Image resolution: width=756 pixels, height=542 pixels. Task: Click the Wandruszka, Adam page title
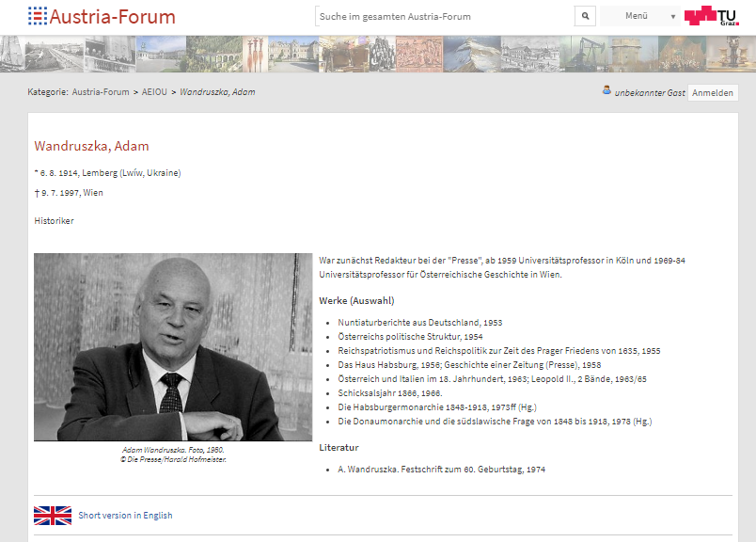[x=91, y=146]
